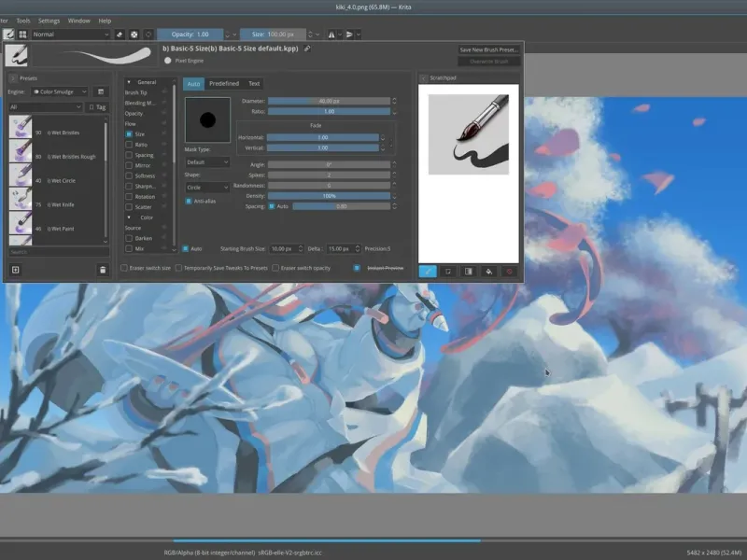This screenshot has width=747, height=560.
Task: Click the preserve alpha checkerboard icon
Action: point(134,35)
